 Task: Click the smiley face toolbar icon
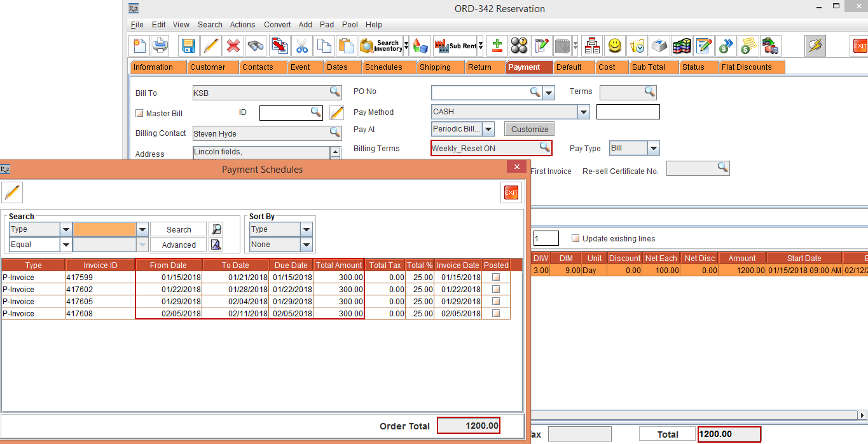tap(614, 46)
